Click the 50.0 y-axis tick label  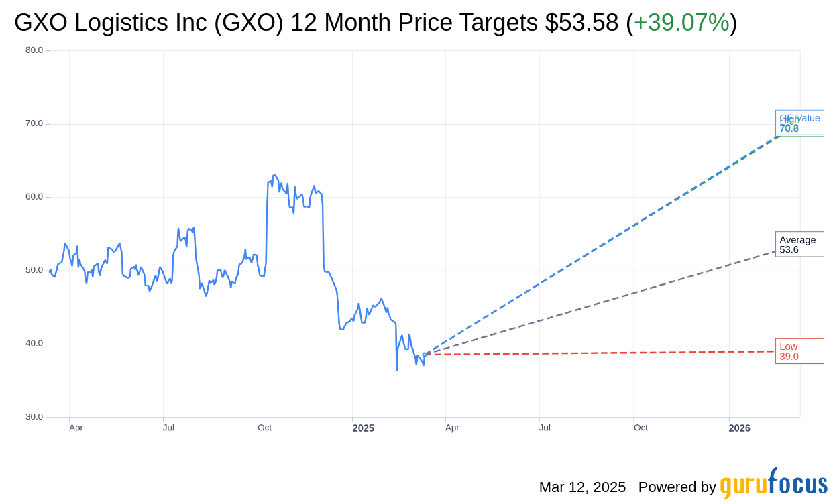pos(34,270)
